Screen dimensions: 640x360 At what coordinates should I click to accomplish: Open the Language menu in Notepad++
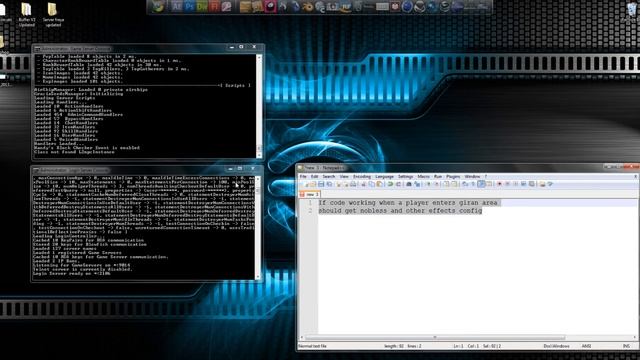click(x=384, y=177)
